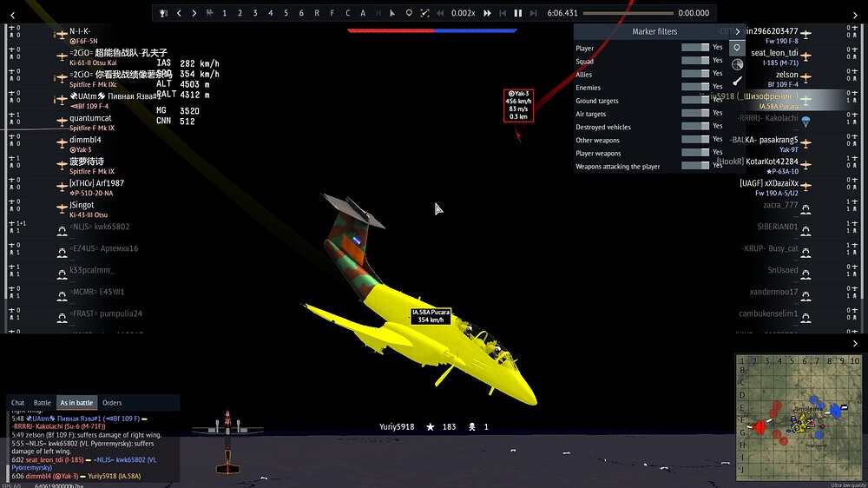
Task: Switch to the A camera mode
Action: (x=363, y=13)
